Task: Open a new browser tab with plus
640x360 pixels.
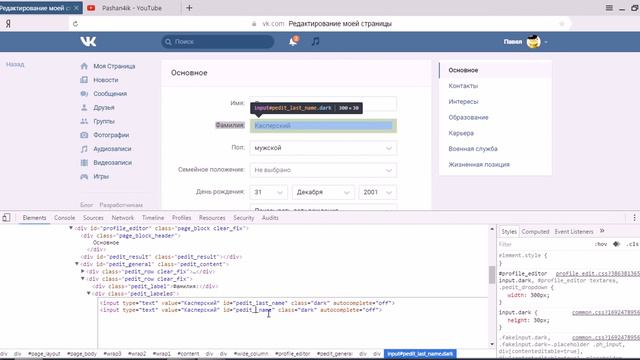Action: coord(189,8)
